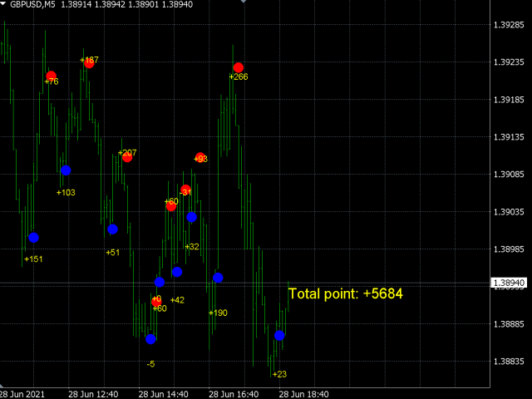Click the current price tag 1.38940
Screen dimensions: 532x399
[x=509, y=283]
